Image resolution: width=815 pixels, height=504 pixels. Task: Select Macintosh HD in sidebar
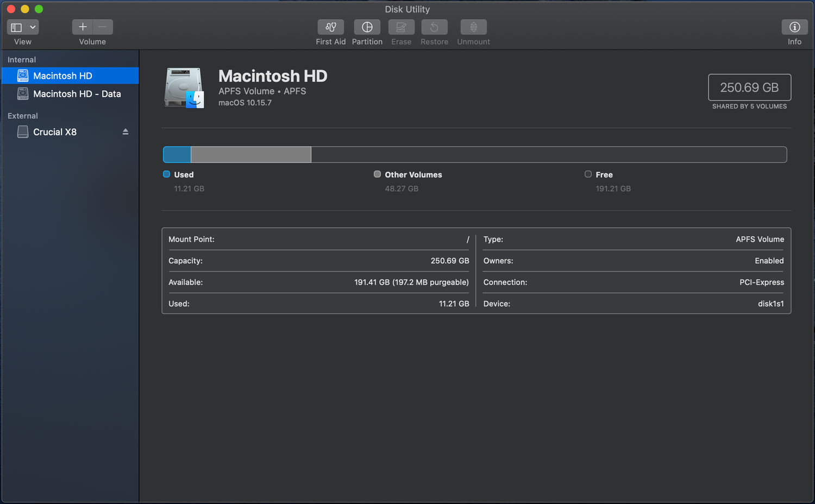(62, 76)
